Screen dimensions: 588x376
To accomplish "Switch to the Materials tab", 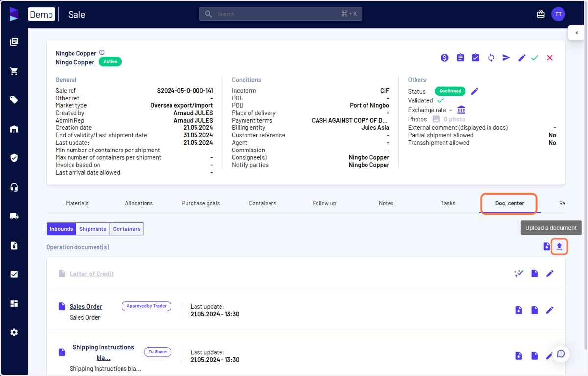I will pos(77,203).
